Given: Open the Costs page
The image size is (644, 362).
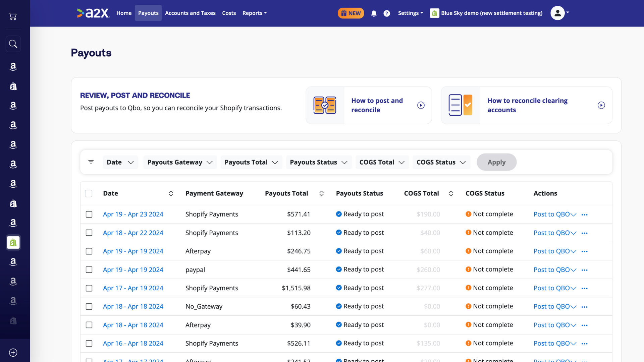Looking at the screenshot, I should click(x=229, y=13).
